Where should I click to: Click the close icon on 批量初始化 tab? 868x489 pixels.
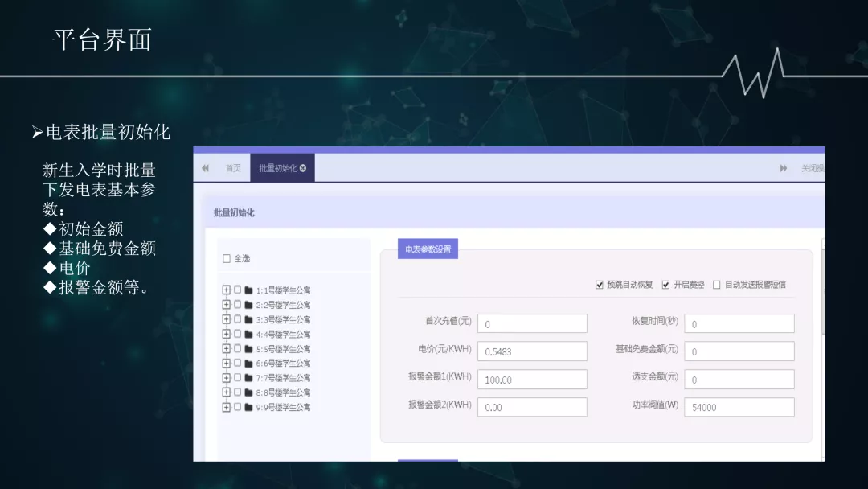(303, 167)
